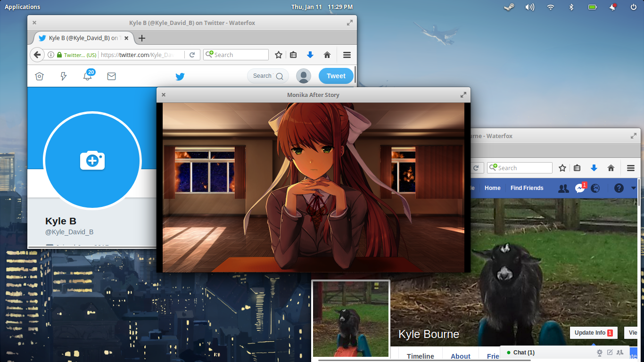Open Twitter profile avatar menu
This screenshot has width=644, height=362.
304,76
